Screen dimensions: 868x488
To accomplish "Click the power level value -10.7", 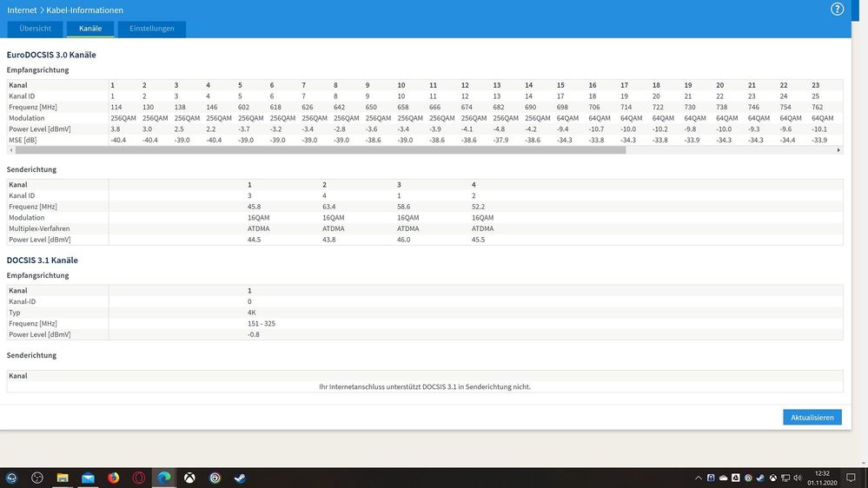I will (596, 129).
